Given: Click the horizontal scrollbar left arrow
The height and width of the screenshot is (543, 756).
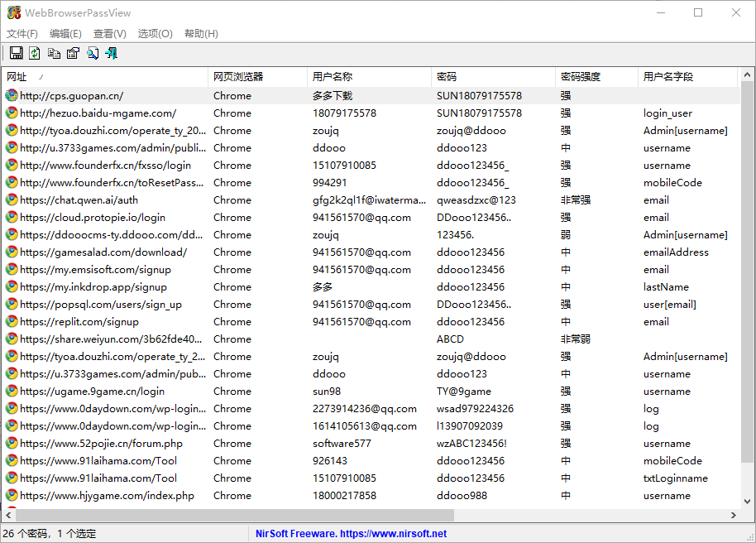Looking at the screenshot, I should [8, 516].
